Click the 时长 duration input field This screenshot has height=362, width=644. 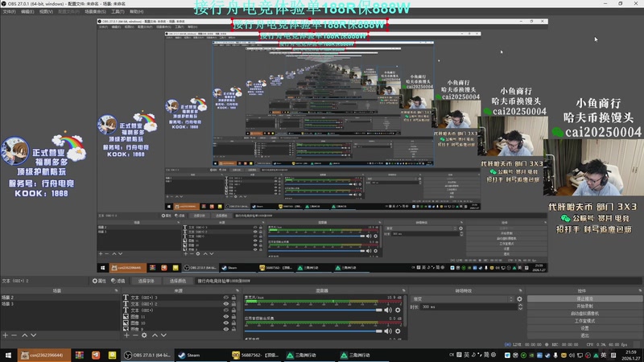tap(468, 307)
